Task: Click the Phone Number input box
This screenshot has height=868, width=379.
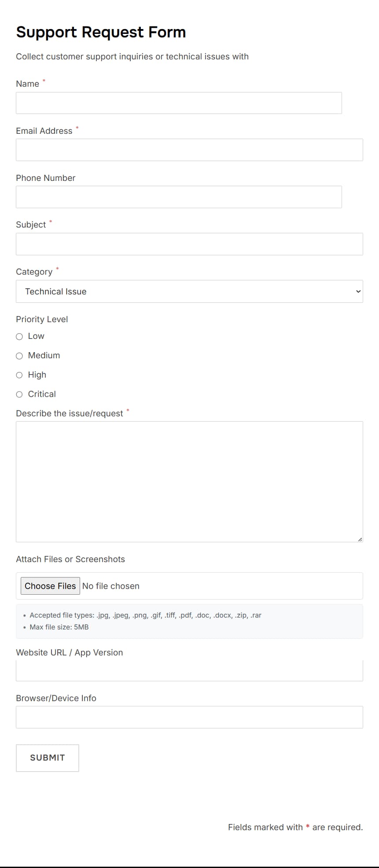Action: [x=179, y=197]
